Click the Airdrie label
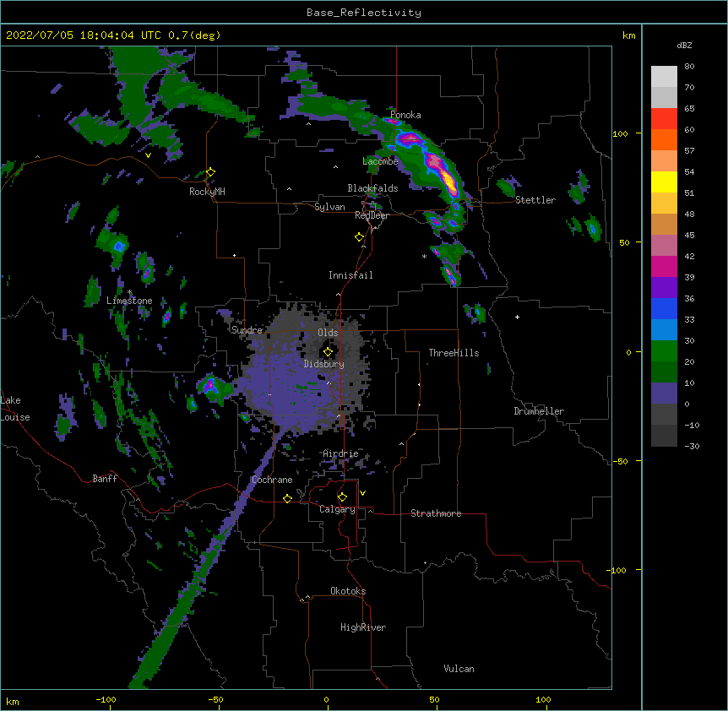728x711 pixels. 340,453
